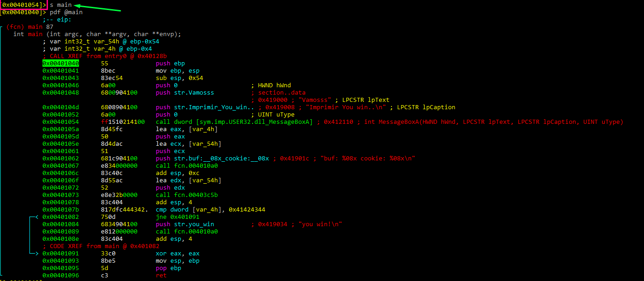The width and height of the screenshot is (644, 281).
Task: Click address 0x00401052 in the listing
Action: click(61, 114)
